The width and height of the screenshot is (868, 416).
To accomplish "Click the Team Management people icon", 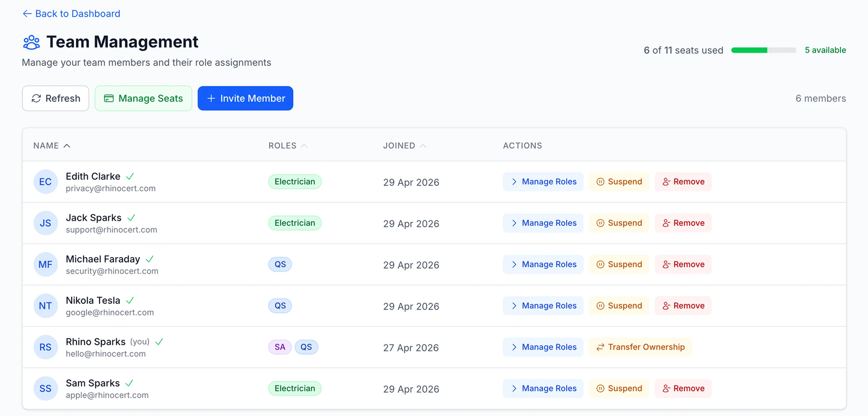I will [32, 42].
